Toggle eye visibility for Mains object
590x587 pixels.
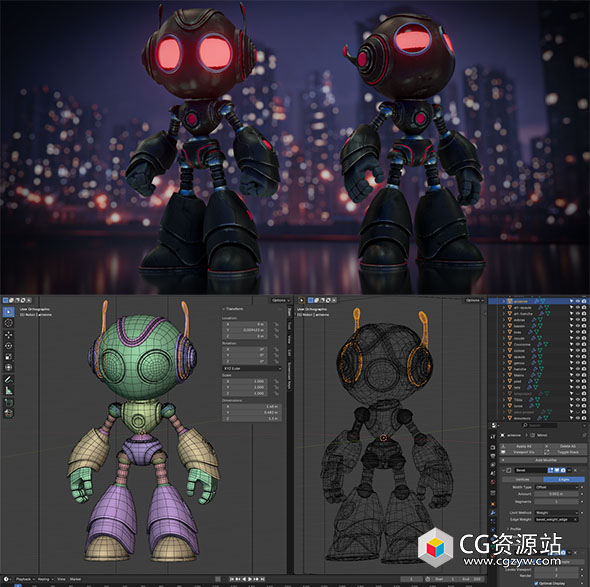pyautogui.click(x=578, y=375)
